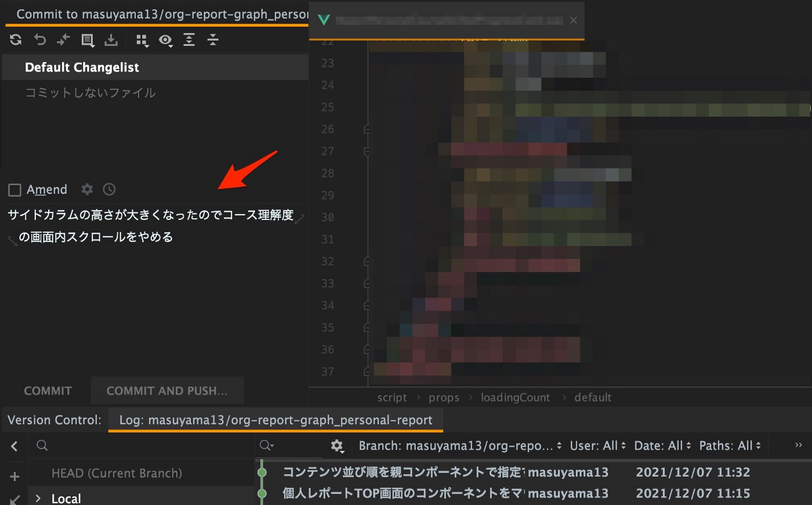
Task: Click the shelve/download icon
Action: pyautogui.click(x=111, y=40)
